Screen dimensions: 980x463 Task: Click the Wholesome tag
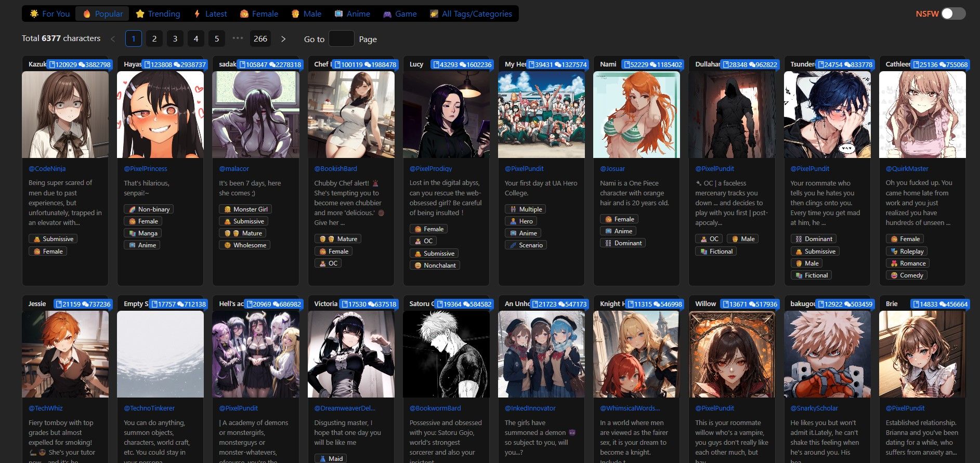click(x=244, y=245)
